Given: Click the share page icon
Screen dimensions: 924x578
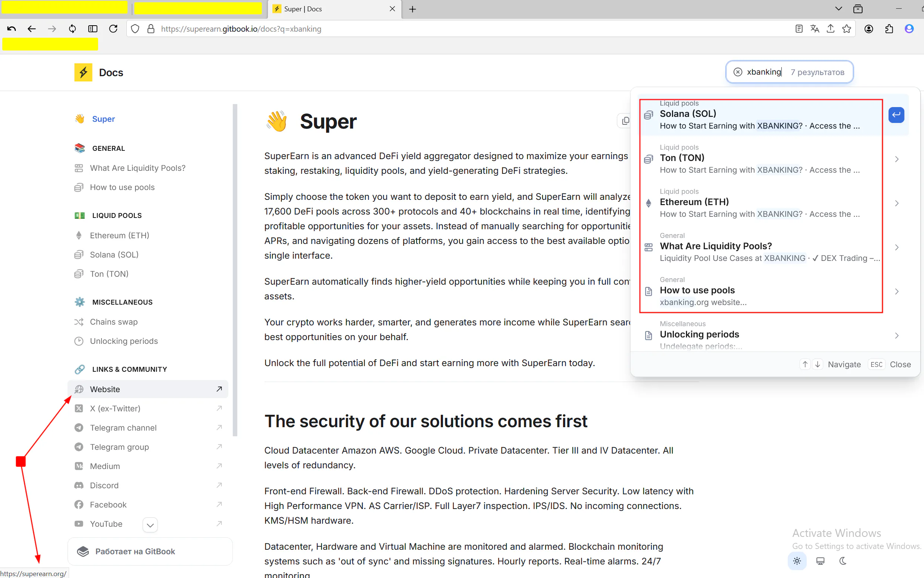Looking at the screenshot, I should tap(830, 29).
